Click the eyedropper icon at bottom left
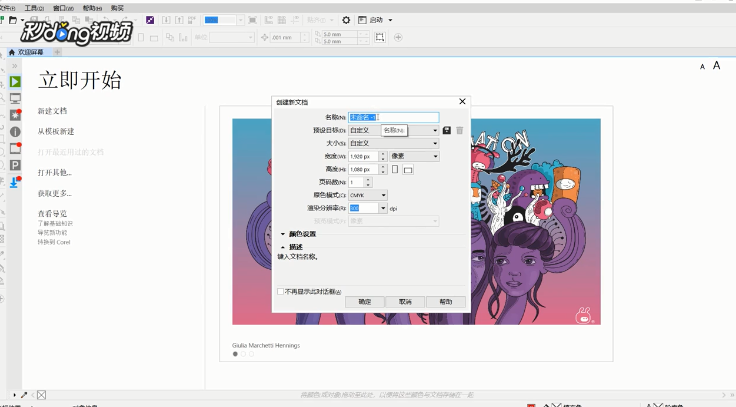 point(24,395)
